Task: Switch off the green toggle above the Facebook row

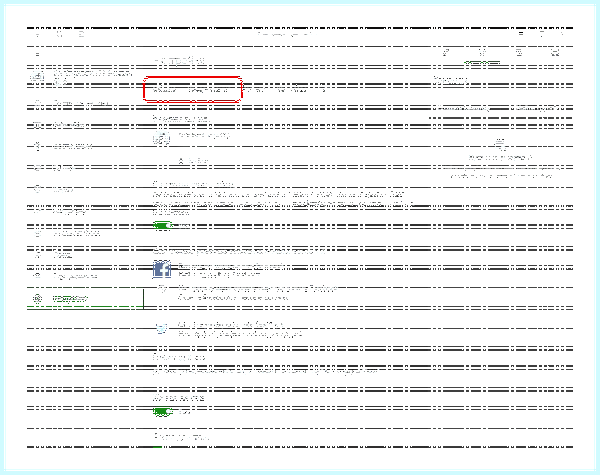Action: click(x=163, y=225)
